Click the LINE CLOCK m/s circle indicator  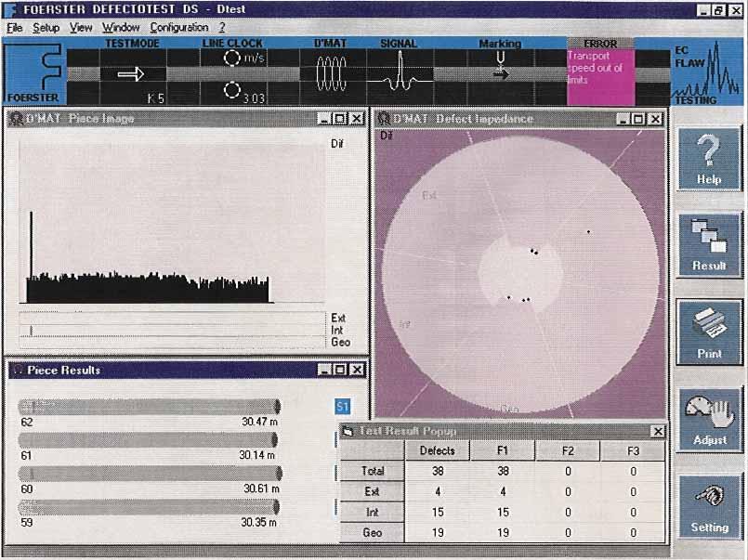pos(232,59)
